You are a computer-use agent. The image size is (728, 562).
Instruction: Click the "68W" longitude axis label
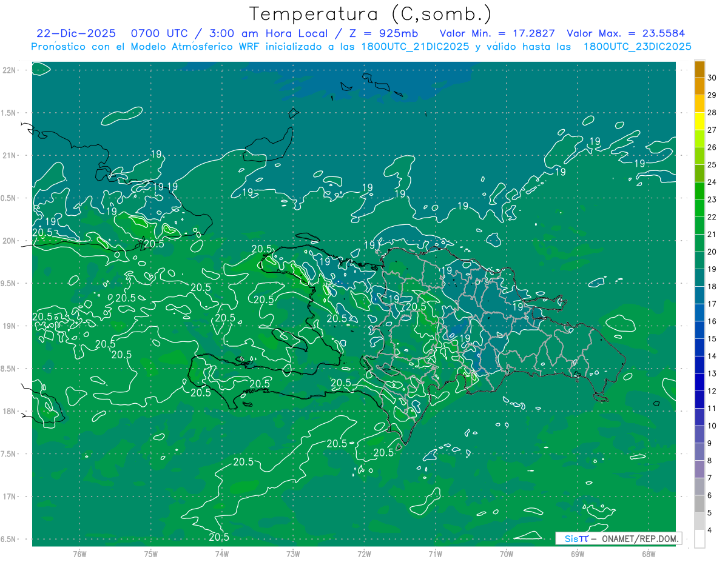click(x=648, y=554)
